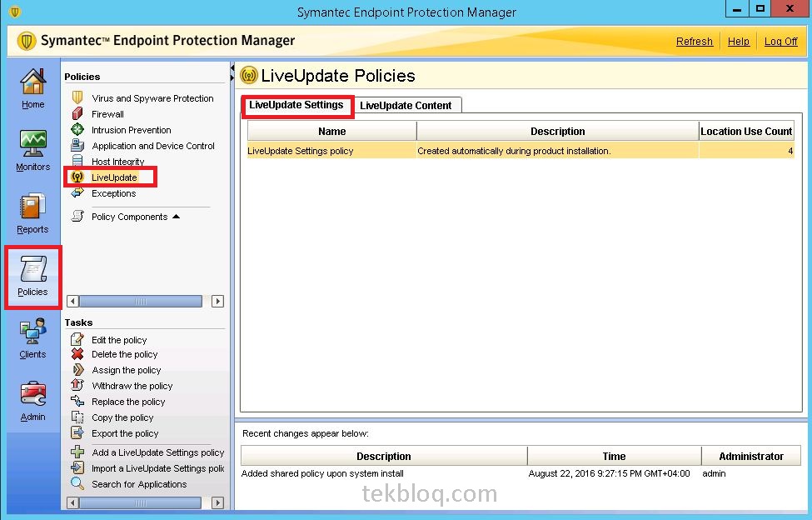Image resolution: width=812 pixels, height=520 pixels.
Task: Switch to the LiveUpdate Content tab
Action: (406, 106)
